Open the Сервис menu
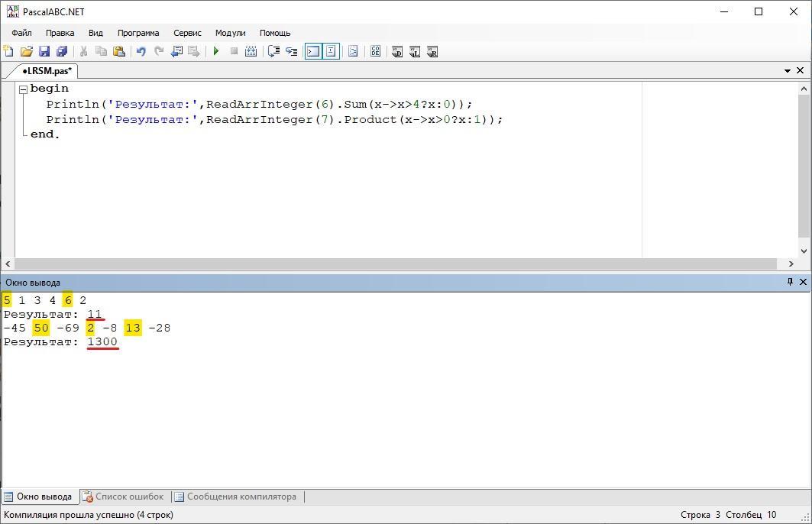812x524 pixels. [x=187, y=33]
